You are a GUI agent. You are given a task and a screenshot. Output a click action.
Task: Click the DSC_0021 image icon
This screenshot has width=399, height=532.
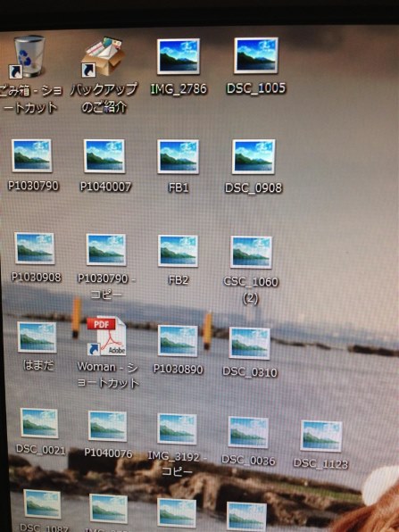39,423
